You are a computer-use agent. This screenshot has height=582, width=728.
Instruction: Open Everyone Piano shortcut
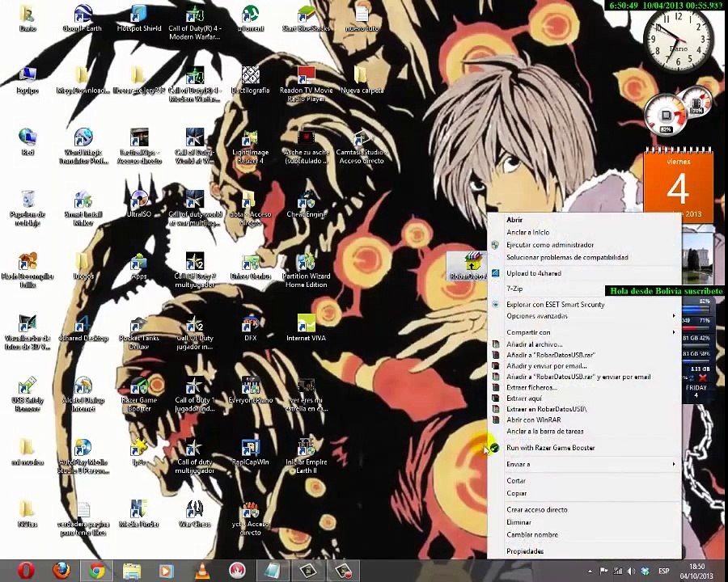tap(250, 390)
